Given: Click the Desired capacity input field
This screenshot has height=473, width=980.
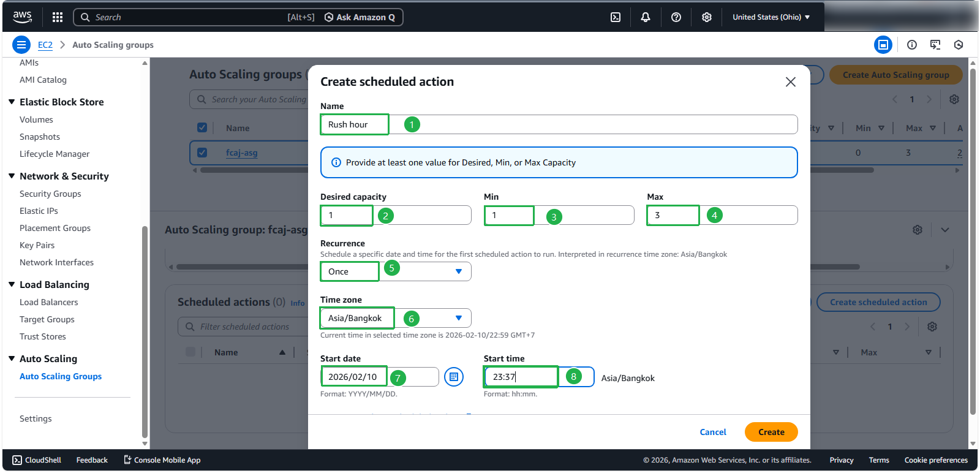Looking at the screenshot, I should 396,215.
